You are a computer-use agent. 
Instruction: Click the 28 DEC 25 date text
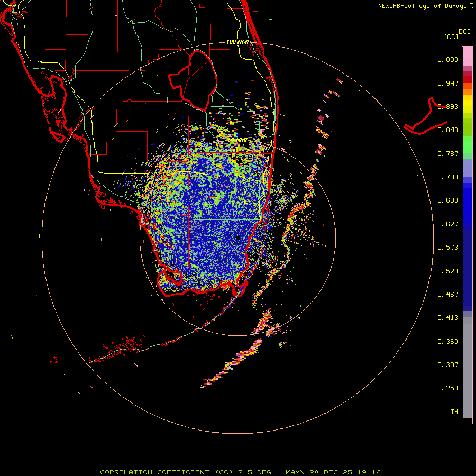[331, 472]
